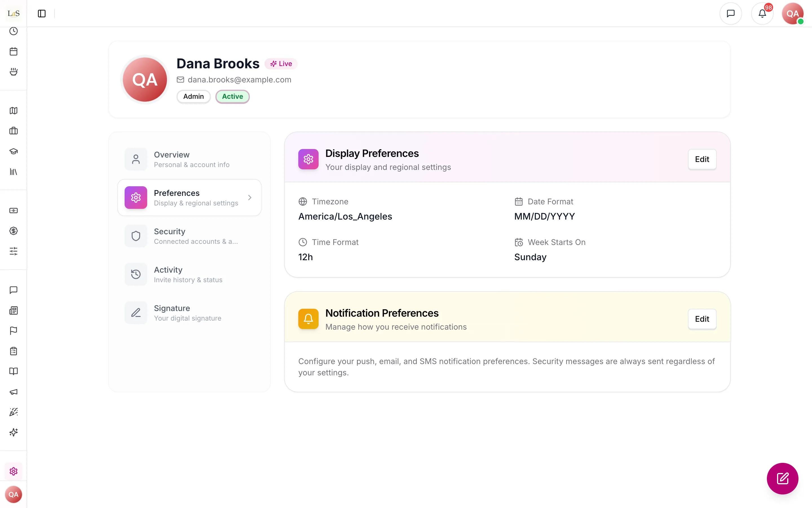Click the large QA profile avatar
The height and width of the screenshot is (508, 812).
click(145, 80)
